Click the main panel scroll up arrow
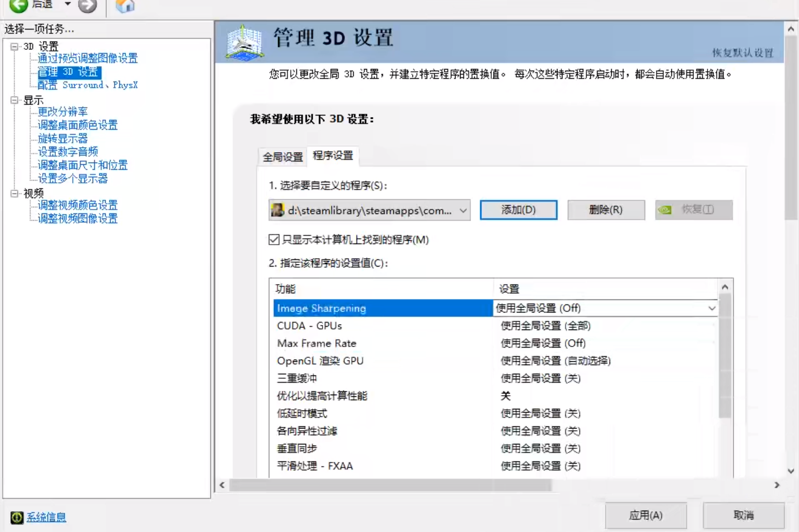The width and height of the screenshot is (799, 532). pyautogui.click(x=791, y=29)
